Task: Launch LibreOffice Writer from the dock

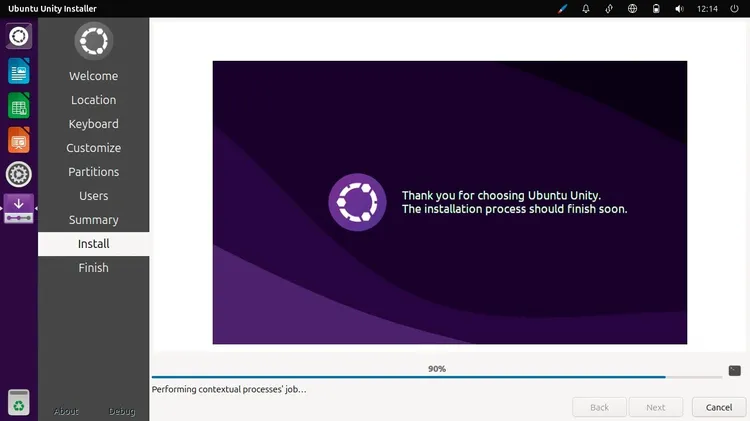Action: click(x=19, y=71)
